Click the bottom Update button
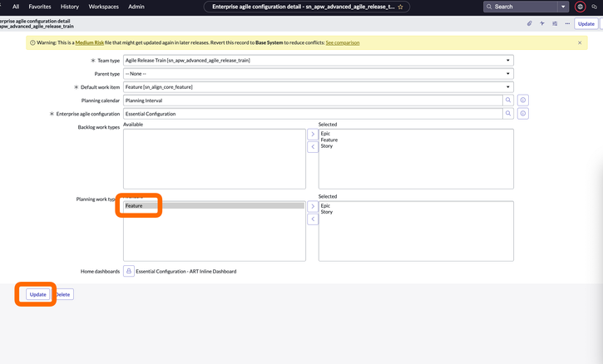This screenshot has height=364, width=603. tap(37, 294)
